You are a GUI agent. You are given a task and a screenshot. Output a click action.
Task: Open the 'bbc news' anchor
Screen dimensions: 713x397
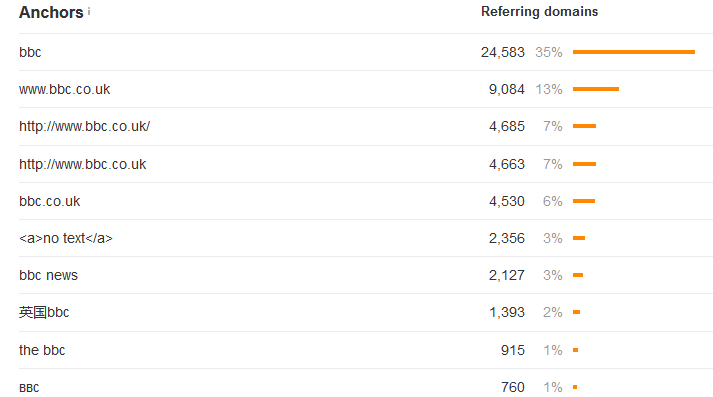[x=49, y=275]
